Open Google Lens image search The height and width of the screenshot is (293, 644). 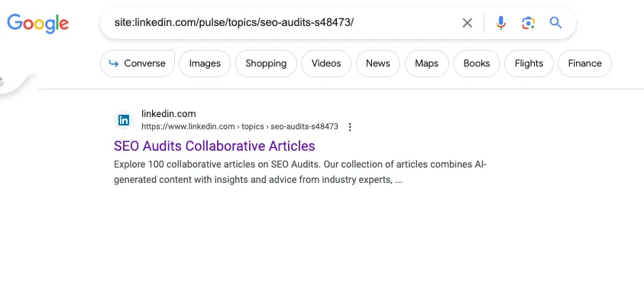point(528,23)
